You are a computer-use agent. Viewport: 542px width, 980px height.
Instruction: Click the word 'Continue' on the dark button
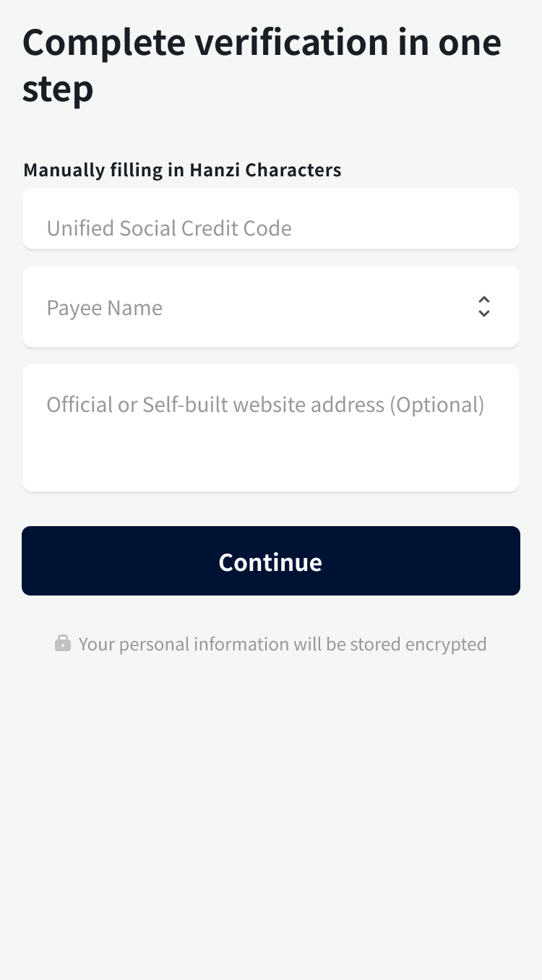[270, 562]
